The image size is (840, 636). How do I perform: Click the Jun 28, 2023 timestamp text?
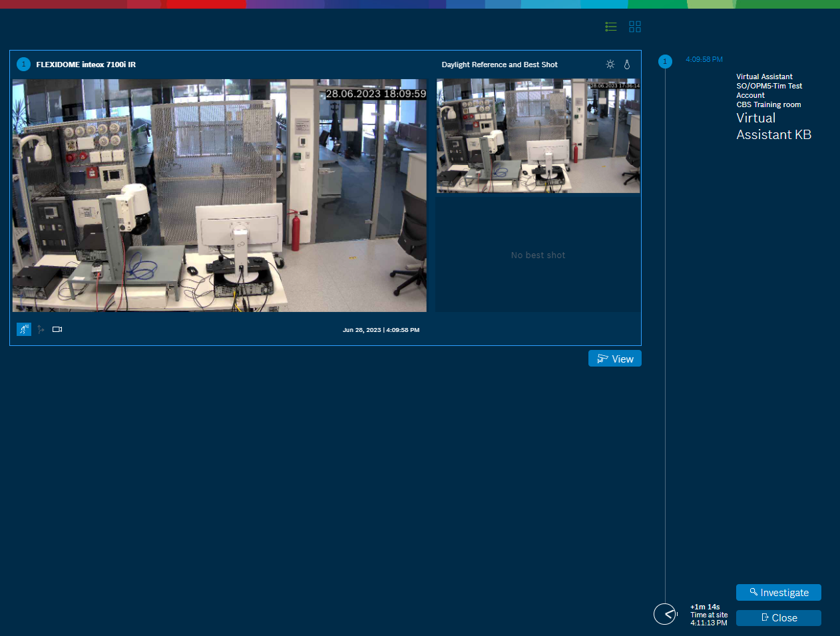click(x=381, y=330)
